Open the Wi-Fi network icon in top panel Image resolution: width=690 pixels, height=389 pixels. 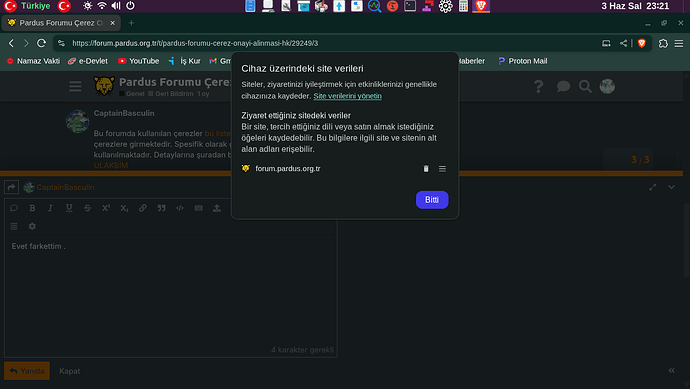click(102, 6)
